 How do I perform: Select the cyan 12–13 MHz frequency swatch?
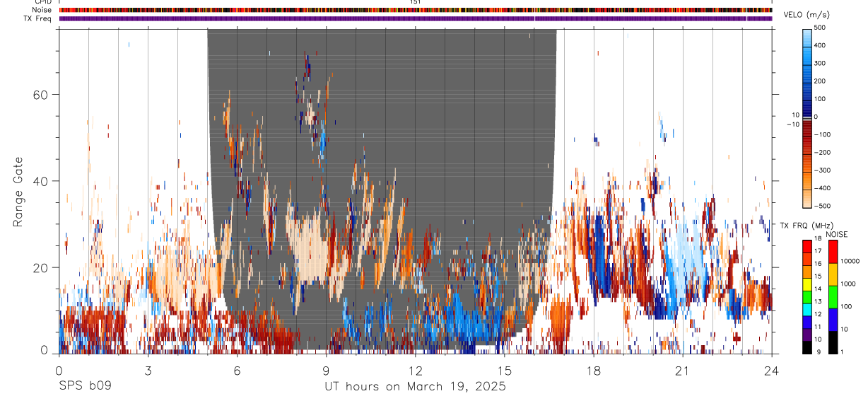coord(807,309)
